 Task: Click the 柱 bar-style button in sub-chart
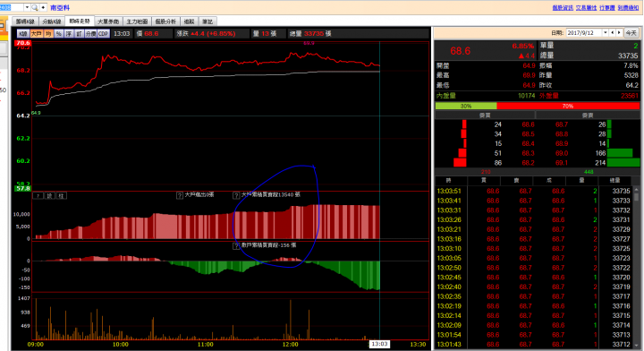click(x=61, y=195)
